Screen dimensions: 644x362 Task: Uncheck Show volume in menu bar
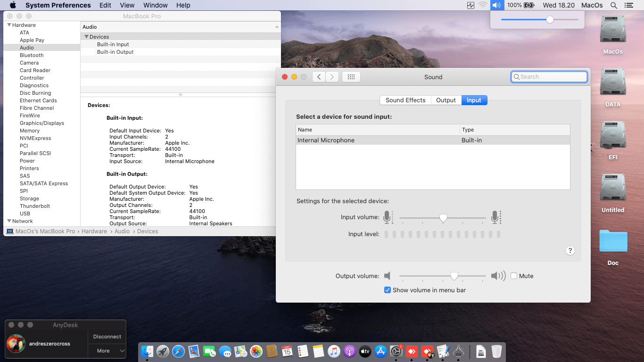point(388,290)
